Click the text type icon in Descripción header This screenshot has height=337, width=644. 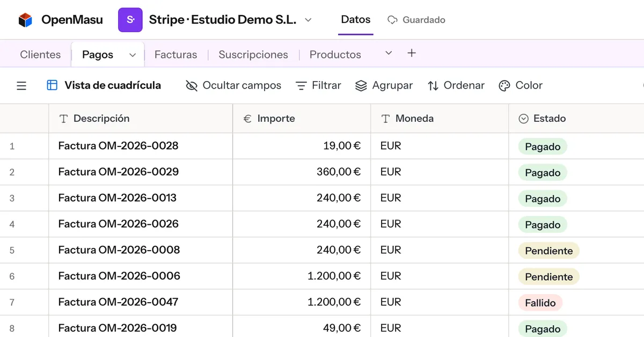(63, 119)
